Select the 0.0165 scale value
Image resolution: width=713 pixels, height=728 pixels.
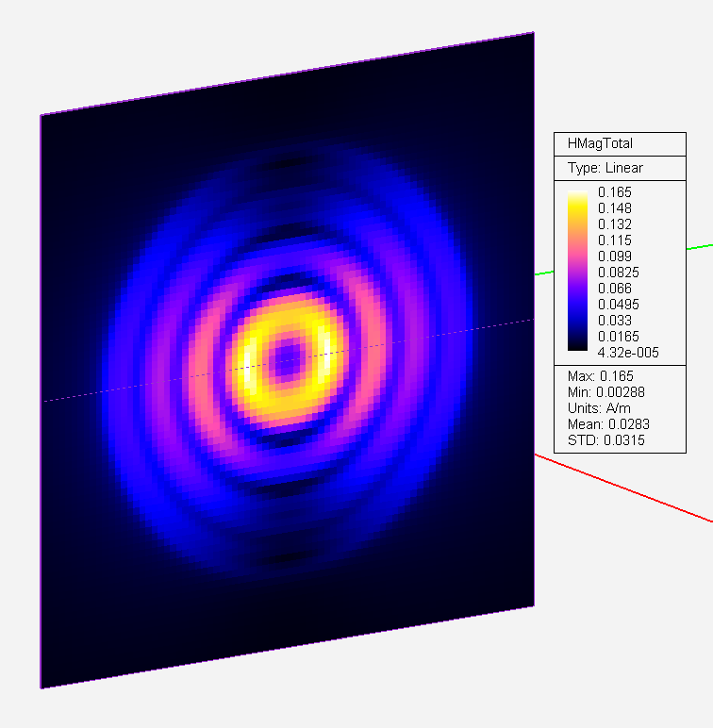619,336
